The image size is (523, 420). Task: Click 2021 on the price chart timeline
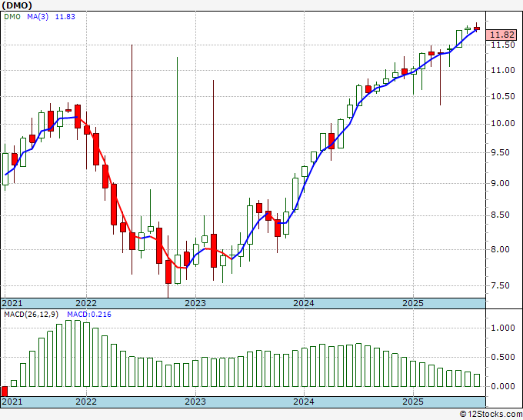click(12, 303)
